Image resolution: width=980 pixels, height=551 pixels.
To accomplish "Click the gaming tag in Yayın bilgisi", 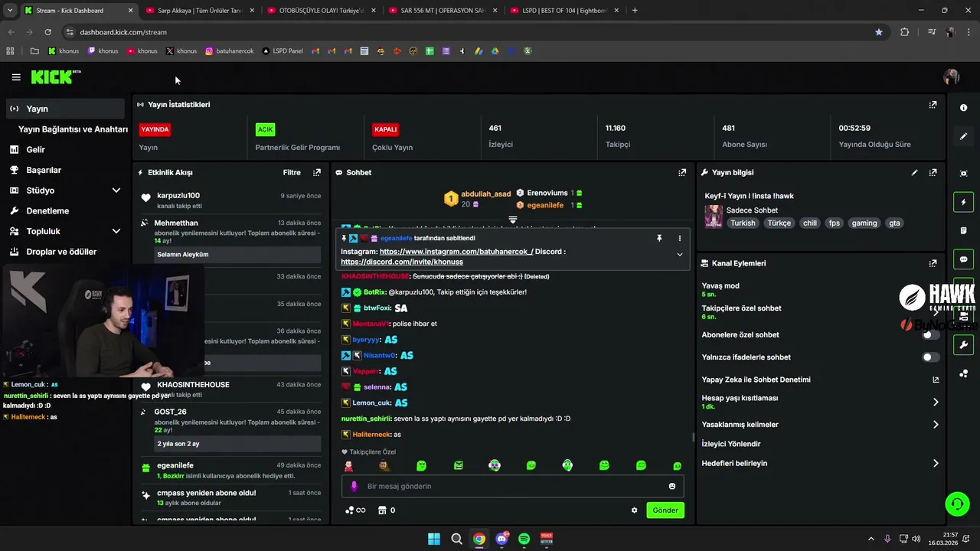I will [x=864, y=223].
